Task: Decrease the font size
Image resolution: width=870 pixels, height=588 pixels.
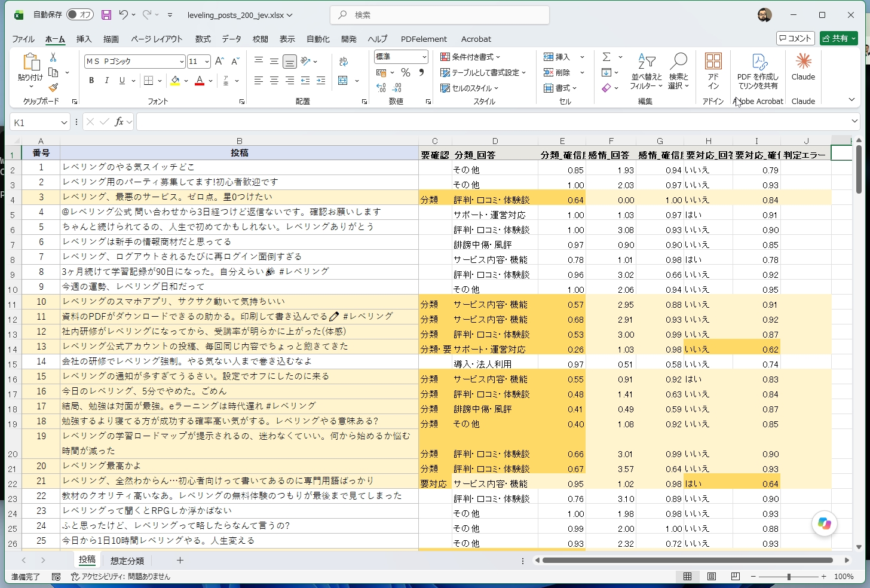Action: [235, 61]
